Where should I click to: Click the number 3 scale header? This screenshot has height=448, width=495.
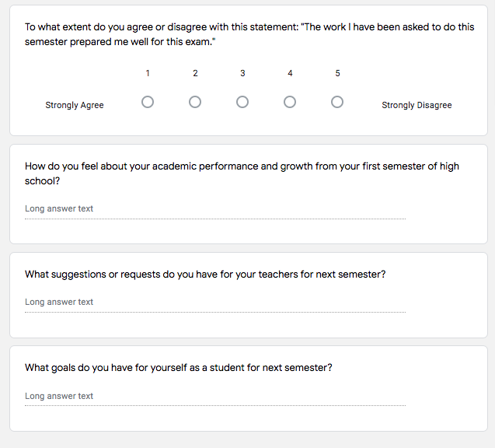[x=242, y=73]
